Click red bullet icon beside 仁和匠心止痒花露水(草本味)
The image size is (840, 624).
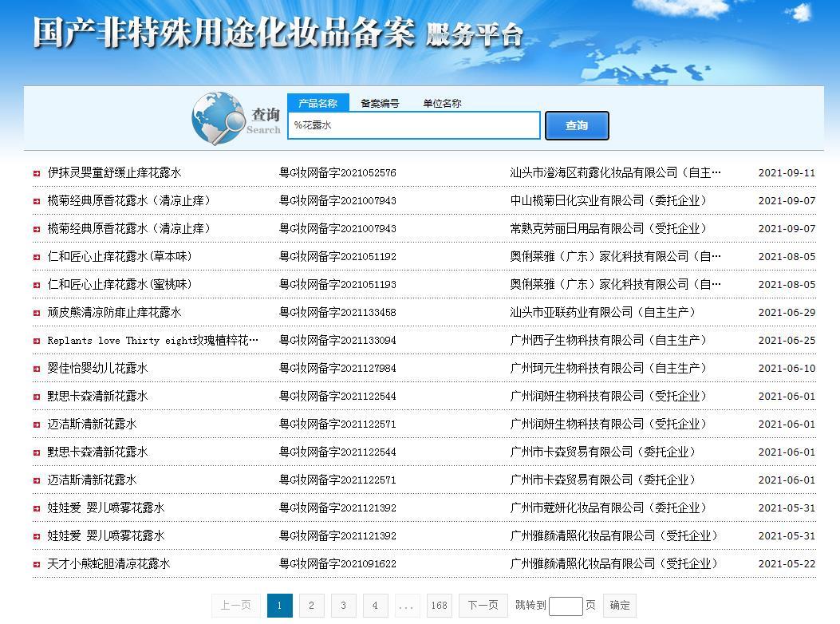click(x=37, y=257)
